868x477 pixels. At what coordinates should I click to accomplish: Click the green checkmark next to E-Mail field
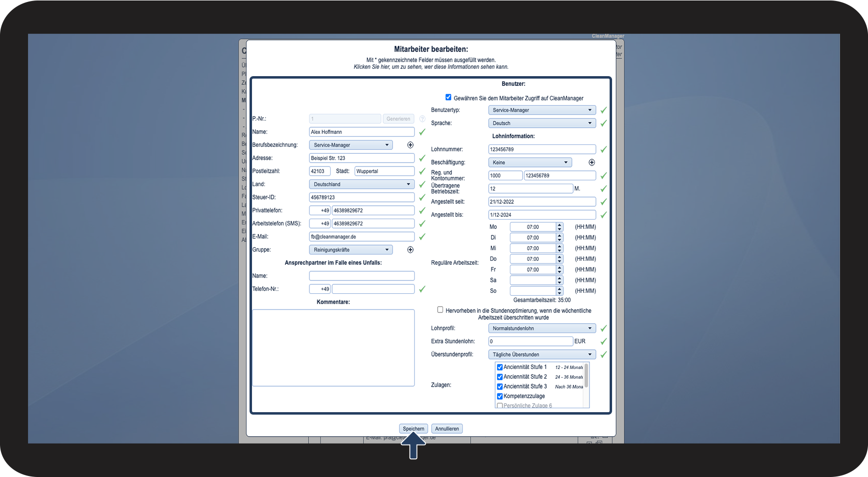pos(422,236)
